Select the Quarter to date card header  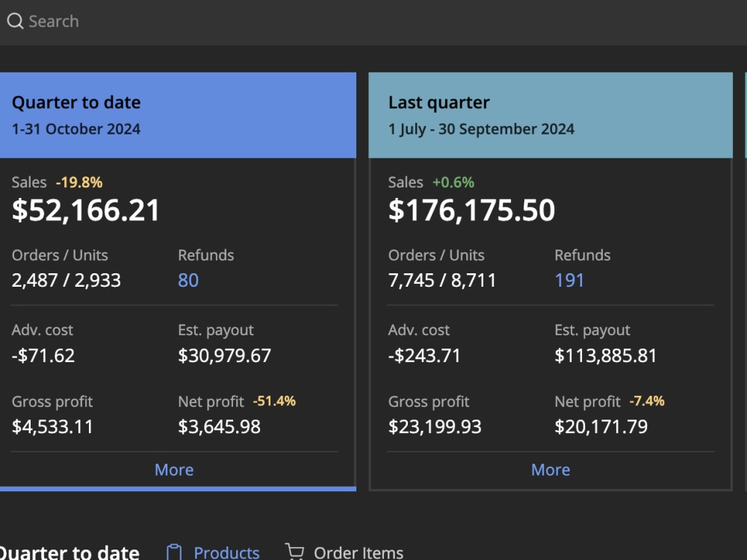pos(179,115)
